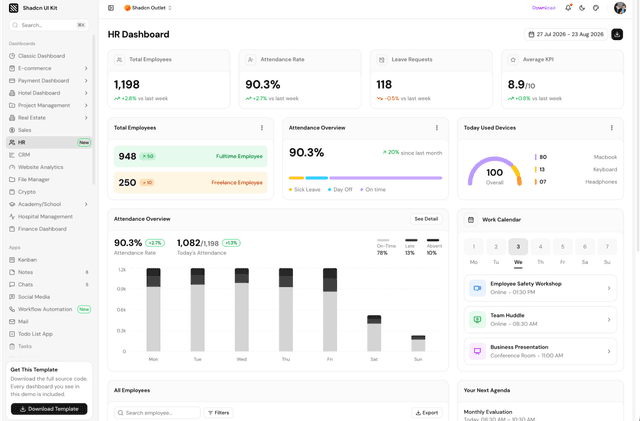
Task: Open Attendance Overview card three-dot menu
Action: pos(437,128)
